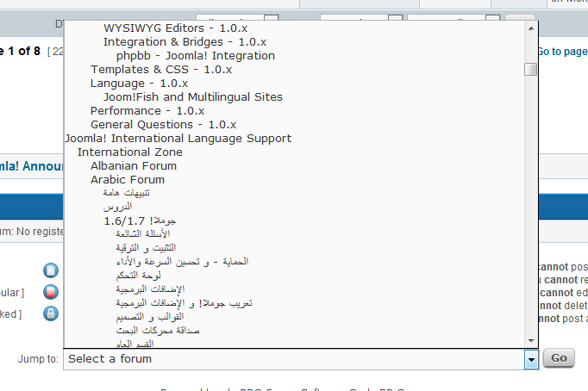The image size is (588, 391).
Task: Follow the Go to page link
Action: 561,52
